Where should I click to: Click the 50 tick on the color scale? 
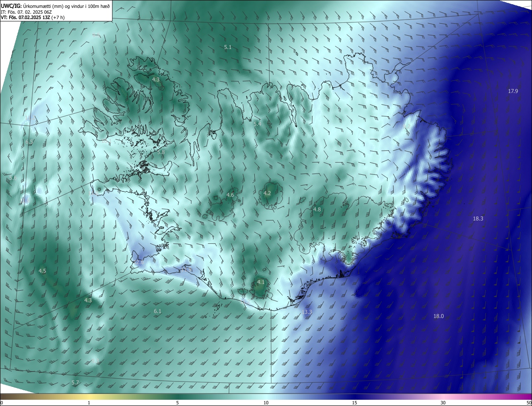click(529, 403)
